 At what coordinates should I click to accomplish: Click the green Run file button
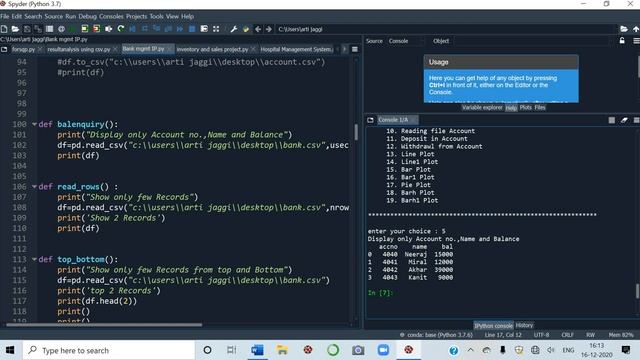point(73,29)
